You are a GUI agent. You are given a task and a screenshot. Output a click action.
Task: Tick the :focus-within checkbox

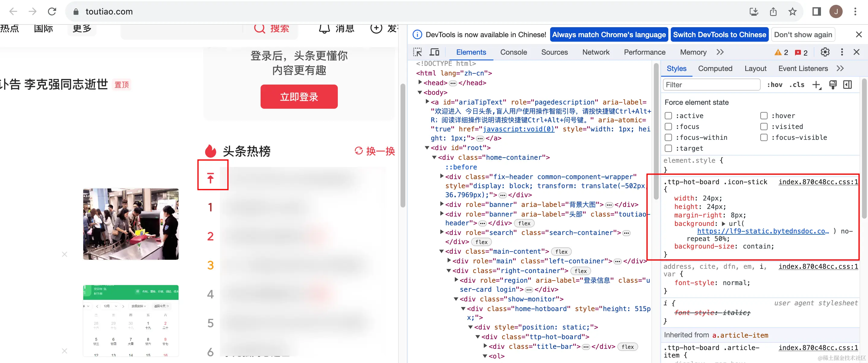(668, 137)
